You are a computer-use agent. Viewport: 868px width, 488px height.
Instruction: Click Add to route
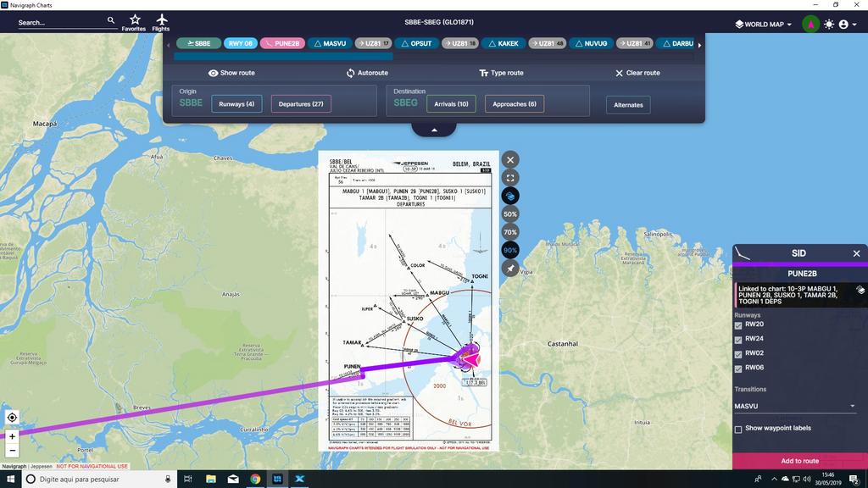[x=800, y=461]
